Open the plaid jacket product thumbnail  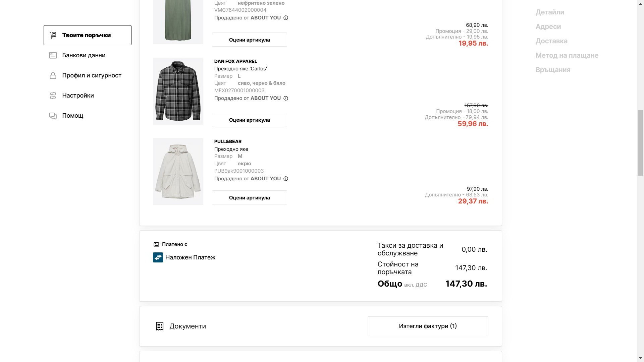(178, 91)
